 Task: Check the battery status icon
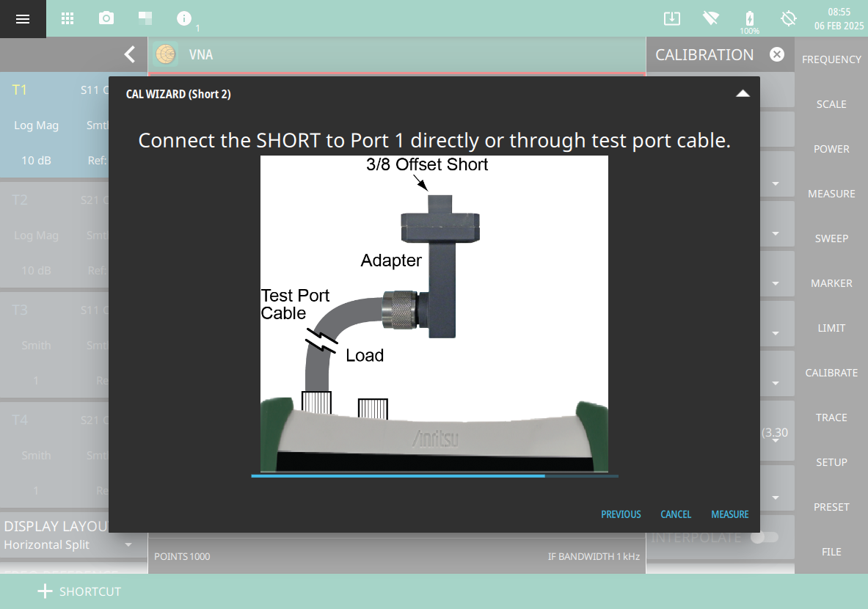[749, 19]
